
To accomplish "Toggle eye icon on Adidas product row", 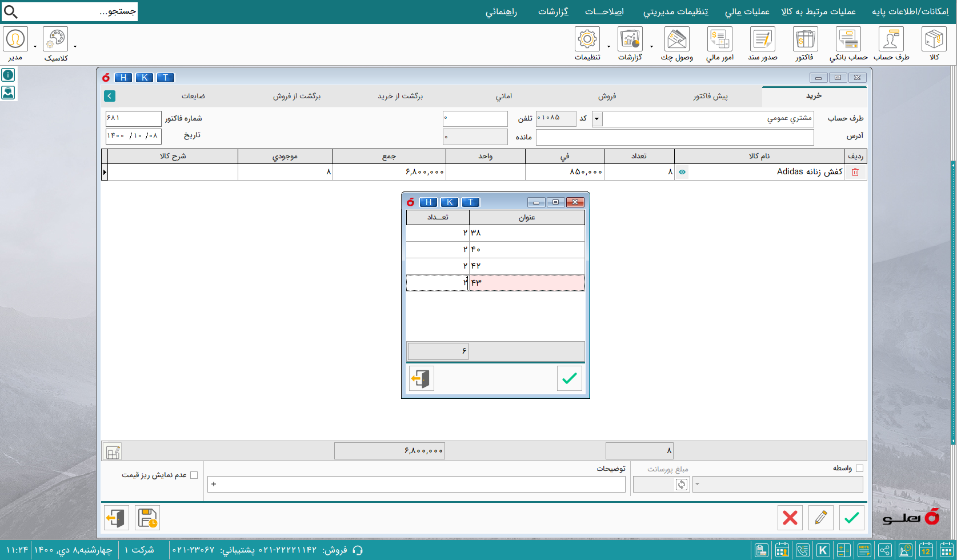I will [682, 172].
